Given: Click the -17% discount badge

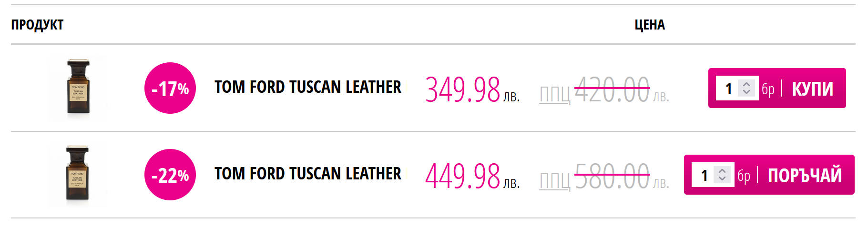Looking at the screenshot, I should click(x=170, y=88).
